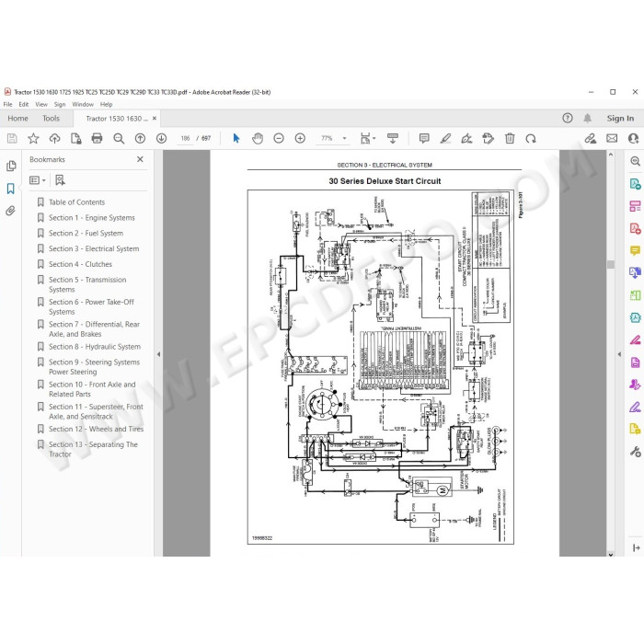644x644 pixels.
Task: Send file by email envelope icon
Action: point(612,138)
